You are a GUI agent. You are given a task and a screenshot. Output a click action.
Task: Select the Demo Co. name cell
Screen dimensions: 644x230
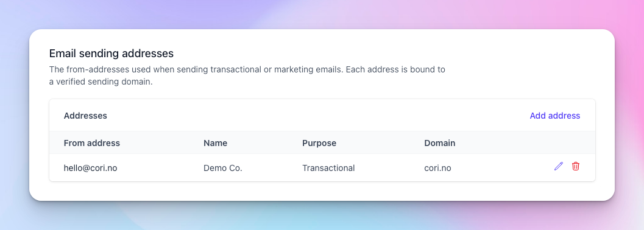223,168
